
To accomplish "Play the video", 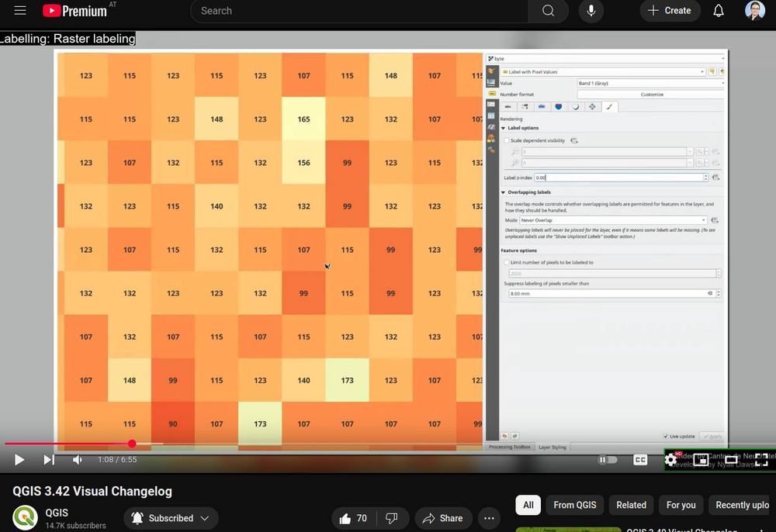I will click(x=19, y=460).
